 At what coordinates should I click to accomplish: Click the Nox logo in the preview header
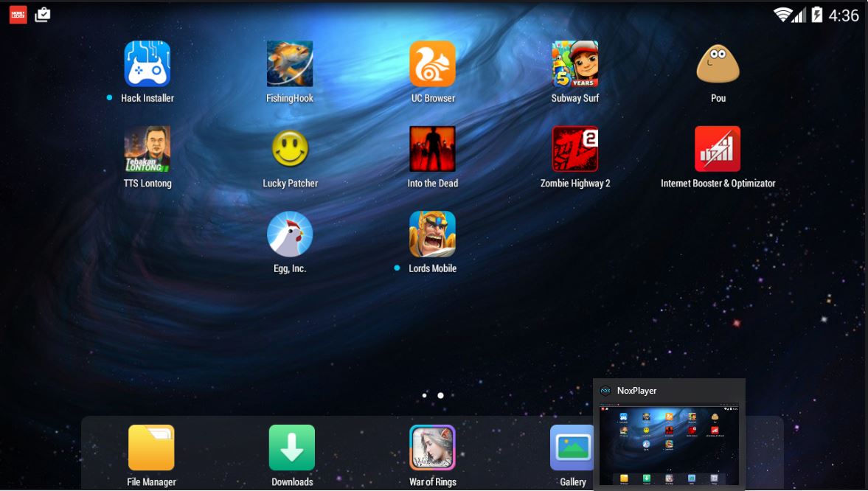coord(605,390)
